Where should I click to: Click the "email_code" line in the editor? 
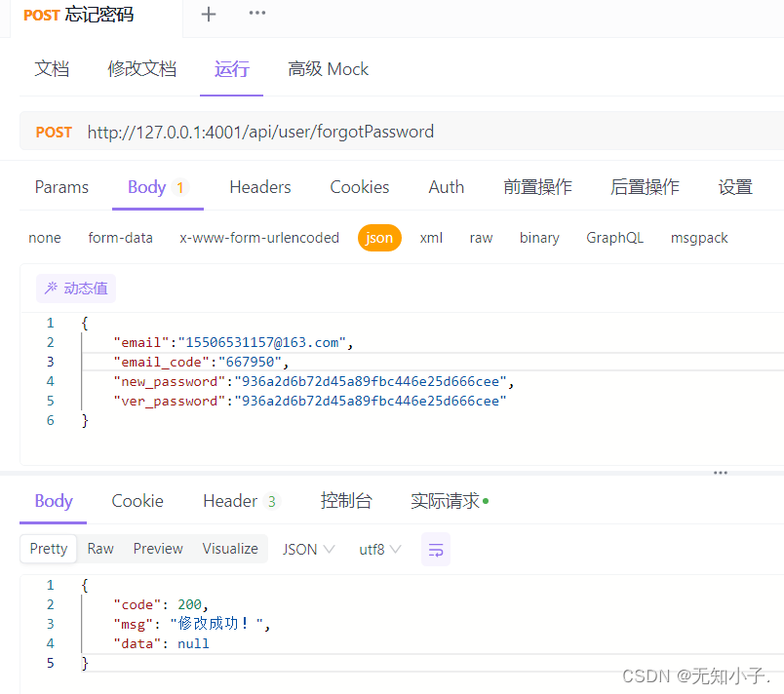(201, 362)
